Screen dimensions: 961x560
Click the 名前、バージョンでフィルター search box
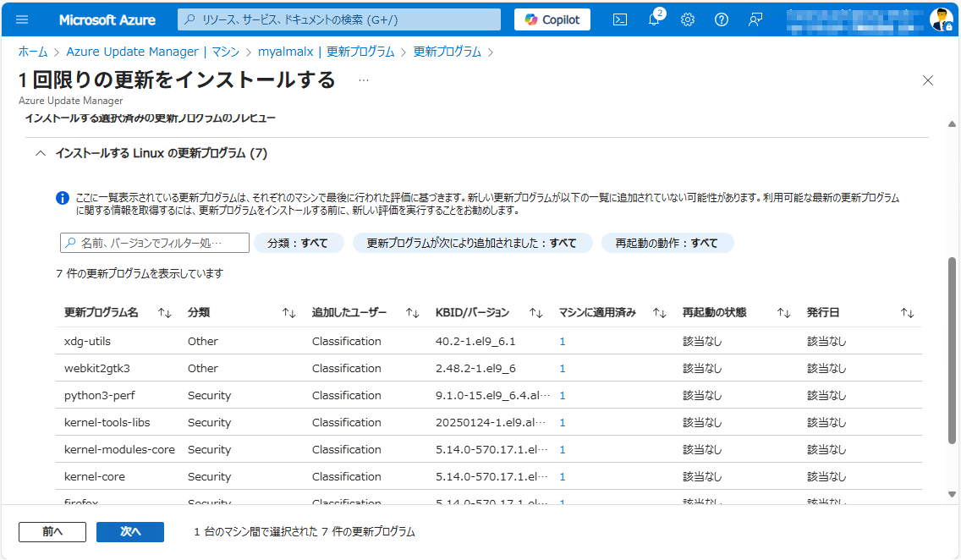point(152,243)
